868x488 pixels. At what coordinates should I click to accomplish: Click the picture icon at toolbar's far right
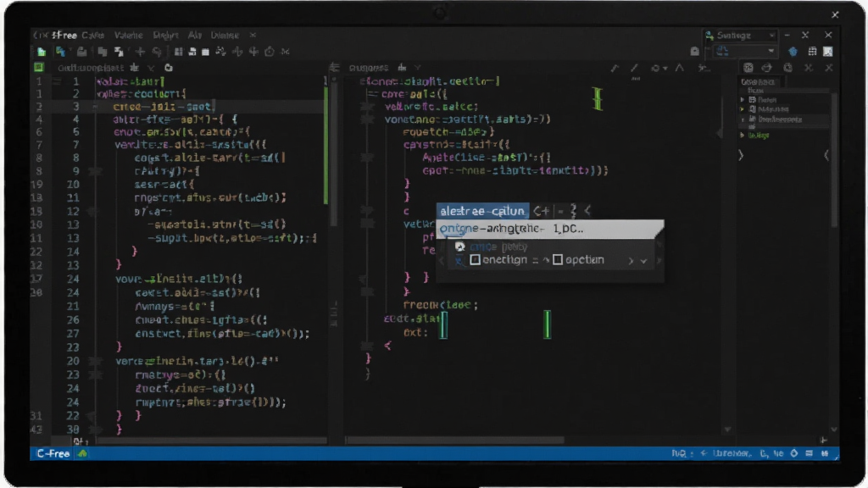coord(827,52)
